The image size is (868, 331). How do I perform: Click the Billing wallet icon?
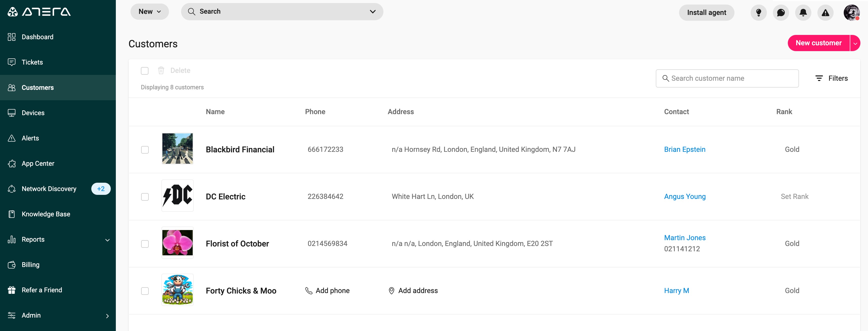click(12, 265)
